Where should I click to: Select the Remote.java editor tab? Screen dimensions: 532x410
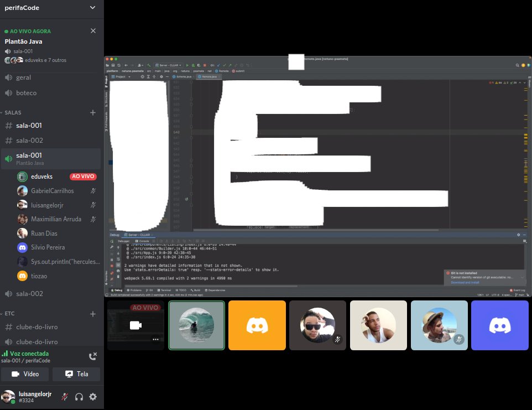(x=209, y=77)
